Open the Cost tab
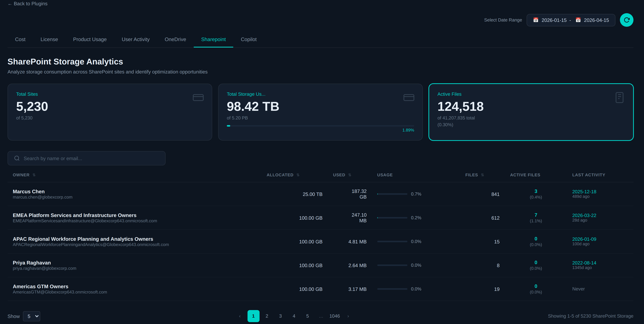Image resolution: width=644 pixels, height=324 pixels. [20, 40]
